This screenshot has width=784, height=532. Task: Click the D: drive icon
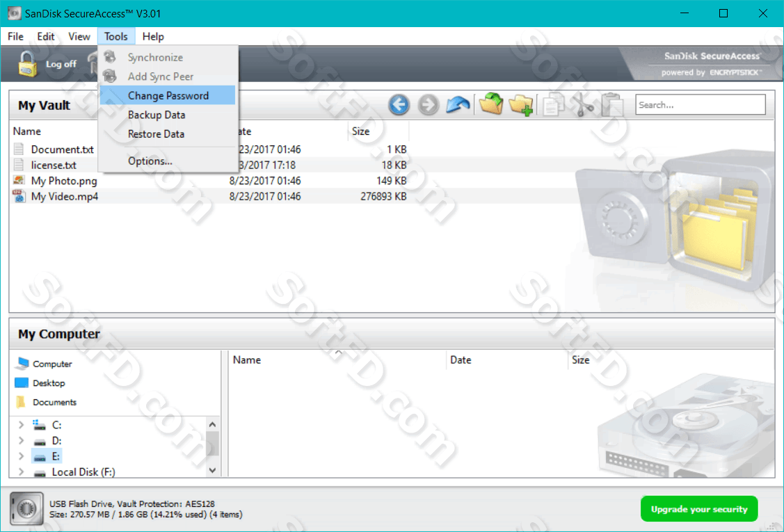(x=40, y=442)
